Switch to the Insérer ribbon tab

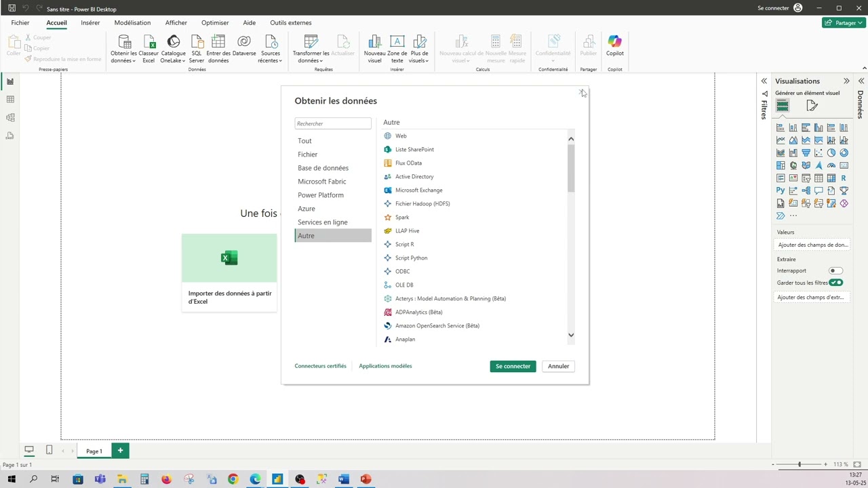coord(90,22)
